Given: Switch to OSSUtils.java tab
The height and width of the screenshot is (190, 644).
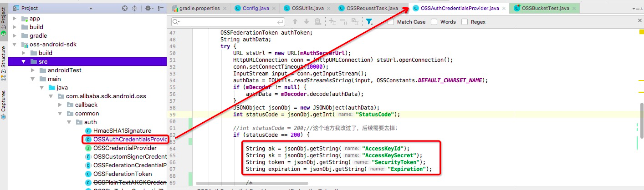Looking at the screenshot, I should pyautogui.click(x=307, y=8).
